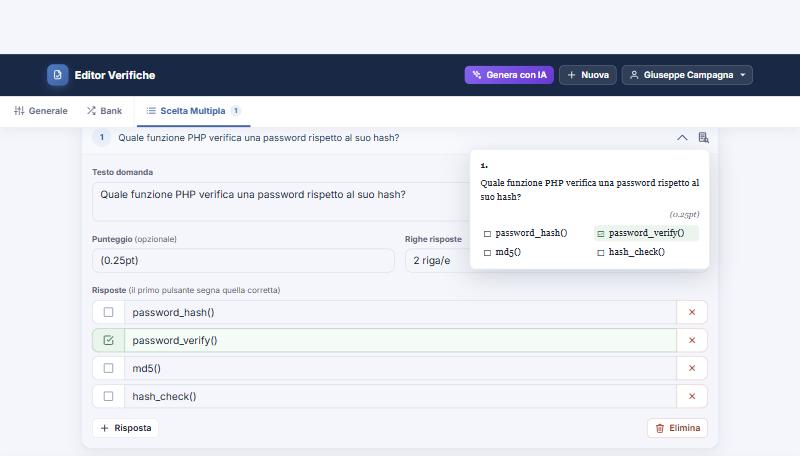This screenshot has height=456, width=800.
Task: Click password_hash() in the preview popup
Action: point(531,233)
